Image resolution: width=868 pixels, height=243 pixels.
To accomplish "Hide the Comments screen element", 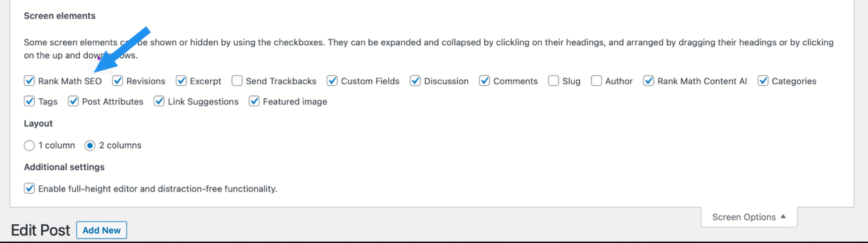I will click(x=484, y=81).
